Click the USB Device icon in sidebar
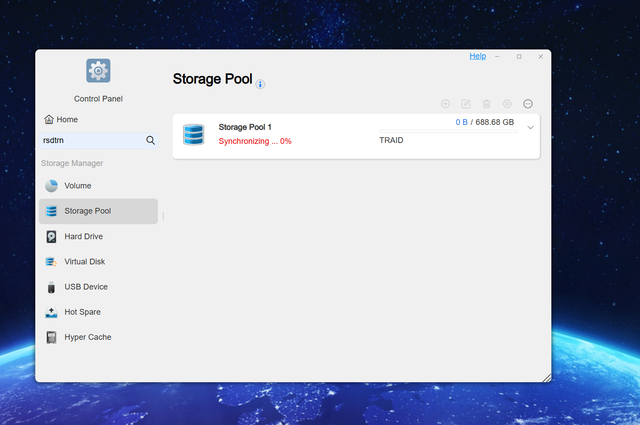Image resolution: width=640 pixels, height=425 pixels. pos(51,287)
